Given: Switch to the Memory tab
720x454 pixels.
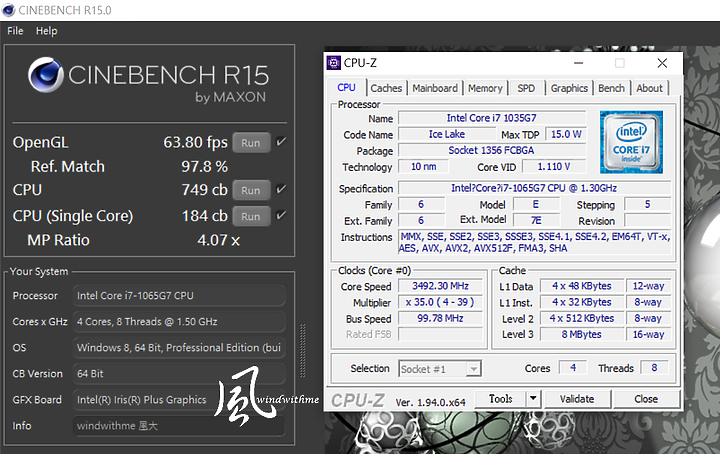Looking at the screenshot, I should point(485,88).
